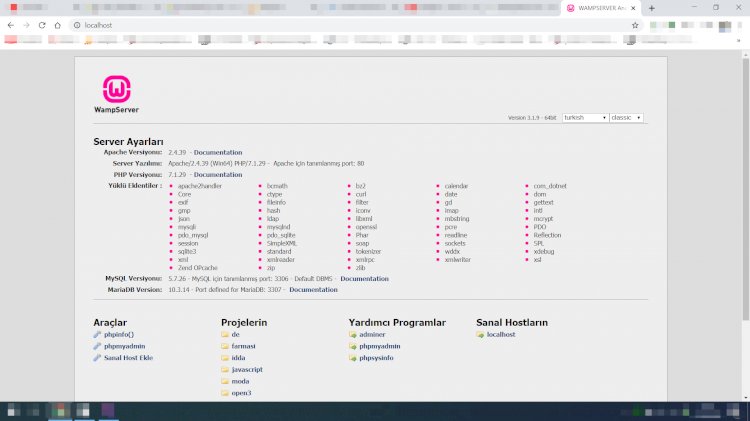The image size is (750, 421).
Task: Open the farmasi project
Action: coord(243,346)
